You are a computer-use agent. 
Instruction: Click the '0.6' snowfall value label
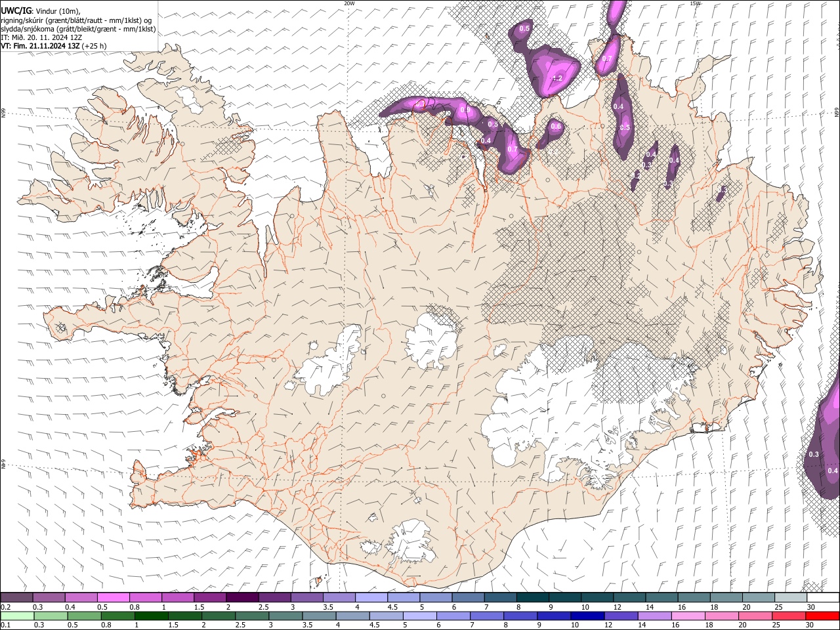click(556, 127)
